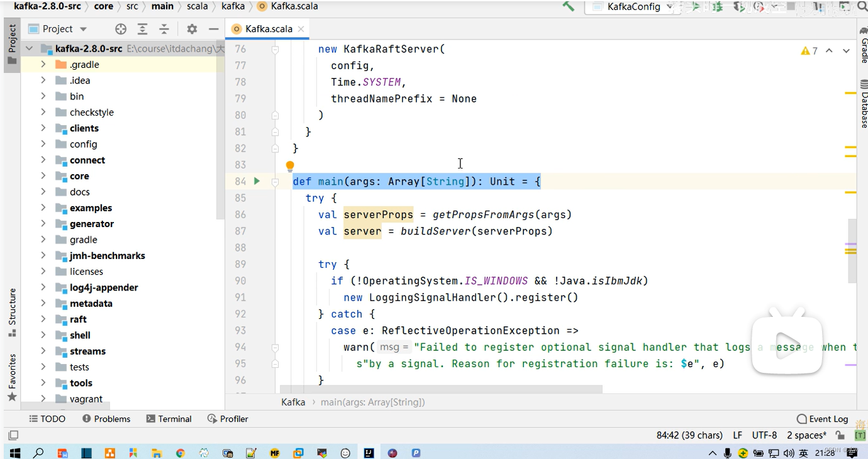Toggle the Gradle tool window
This screenshot has height=459, width=868.
click(864, 45)
